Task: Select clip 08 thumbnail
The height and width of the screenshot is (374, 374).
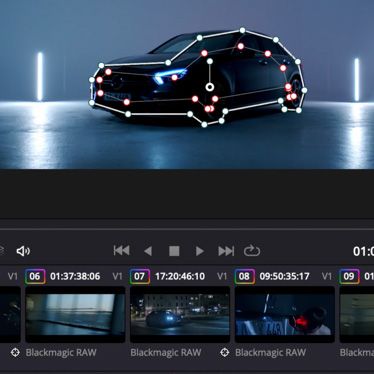Action: tap(285, 315)
